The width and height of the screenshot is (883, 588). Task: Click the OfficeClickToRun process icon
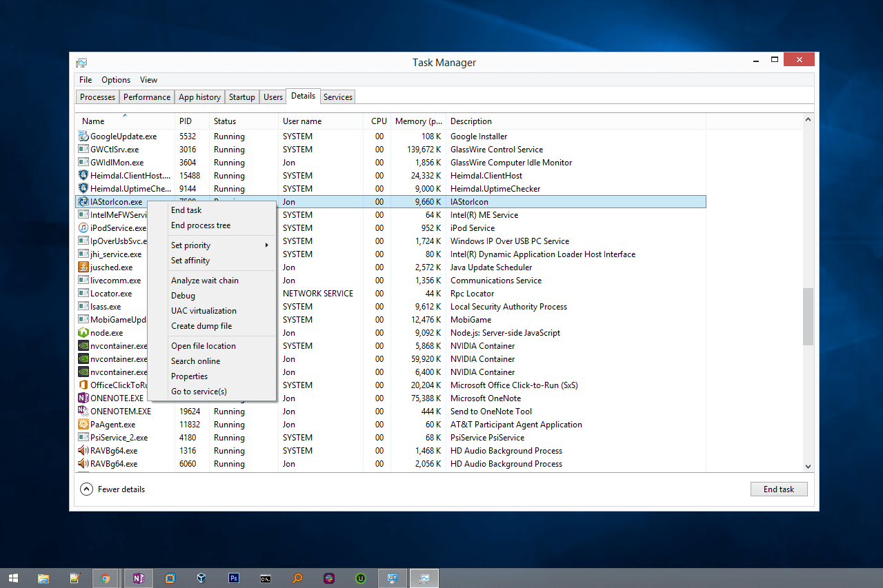(x=83, y=385)
